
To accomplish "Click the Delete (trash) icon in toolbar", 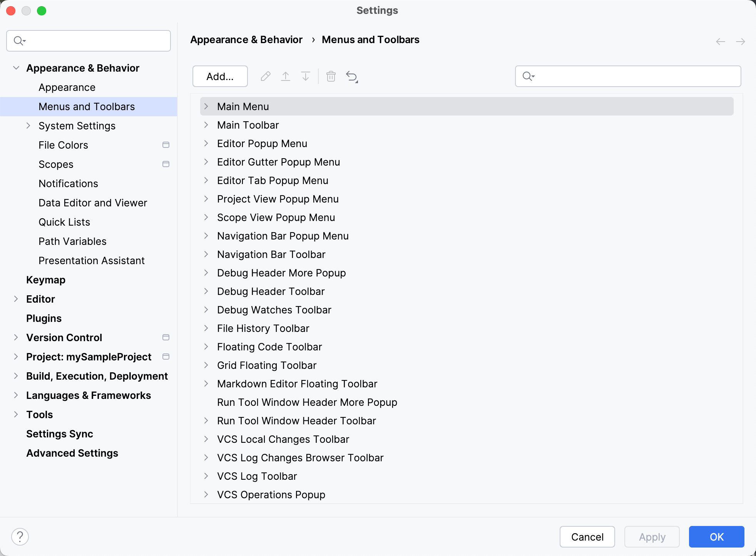I will pyautogui.click(x=331, y=76).
